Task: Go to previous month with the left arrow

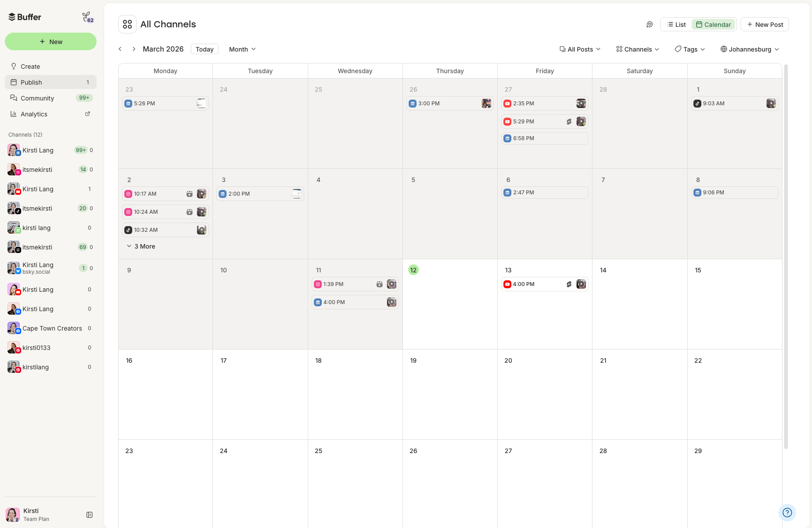Action: point(120,49)
